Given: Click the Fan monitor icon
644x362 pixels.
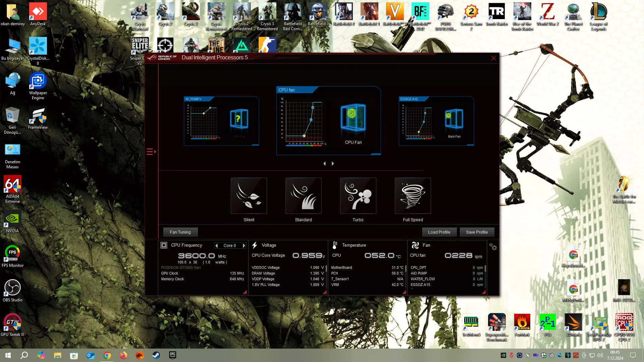Looking at the screenshot, I should click(x=415, y=245).
